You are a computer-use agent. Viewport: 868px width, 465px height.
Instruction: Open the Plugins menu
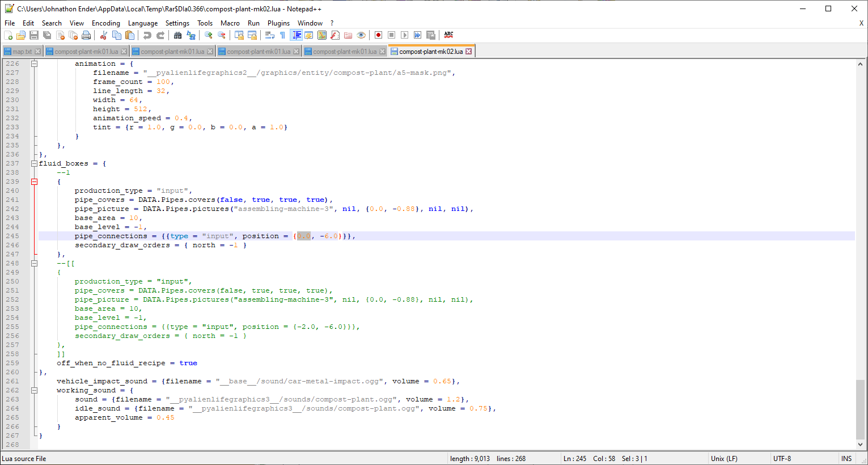[x=278, y=23]
